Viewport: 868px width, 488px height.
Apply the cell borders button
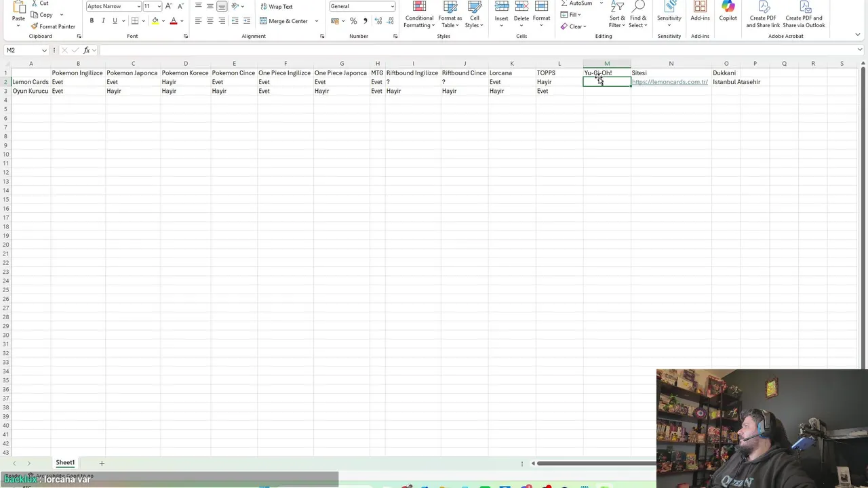point(135,21)
